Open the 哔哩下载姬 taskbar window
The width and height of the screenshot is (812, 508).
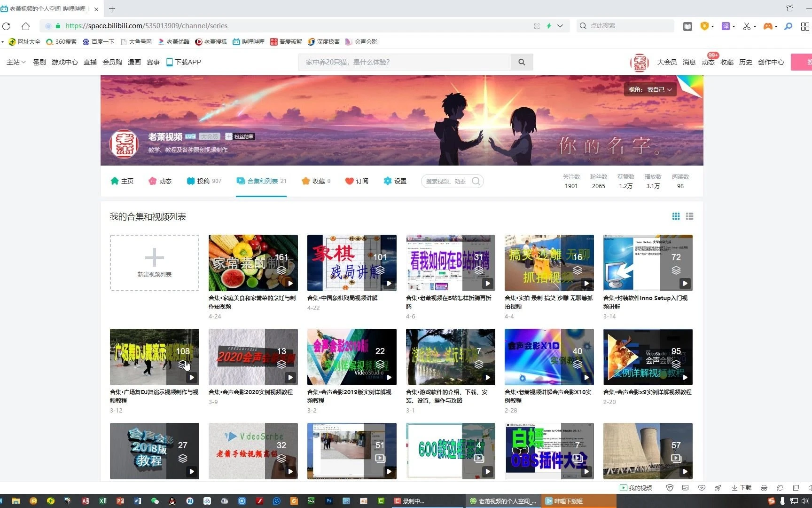coord(578,501)
